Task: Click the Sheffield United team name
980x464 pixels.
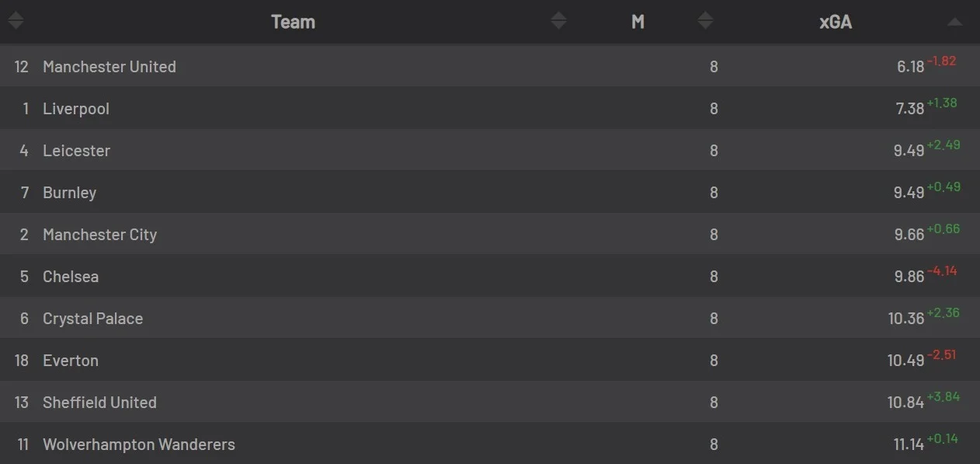Action: 100,403
